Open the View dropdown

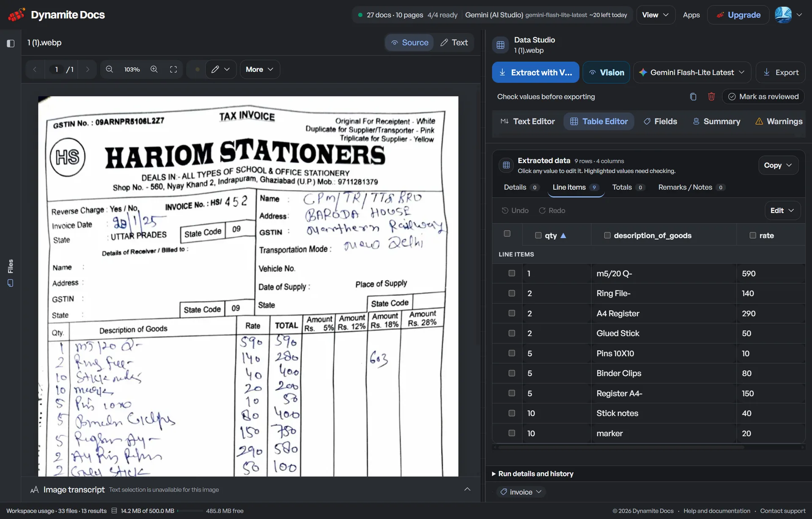[x=656, y=15]
